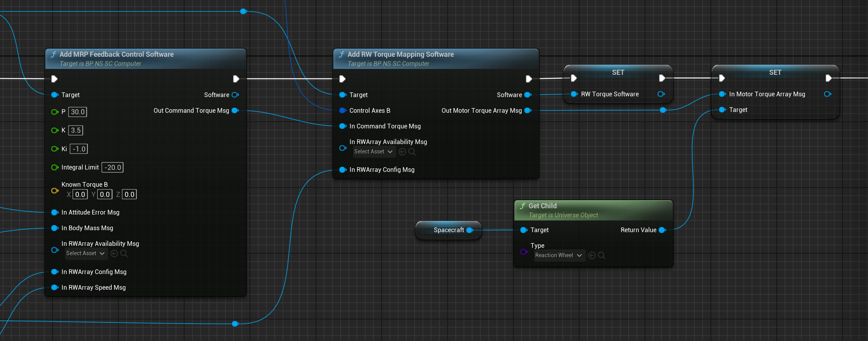This screenshot has height=341, width=868.
Task: Select Add MRP Feedback Control Software node title
Action: [x=116, y=54]
